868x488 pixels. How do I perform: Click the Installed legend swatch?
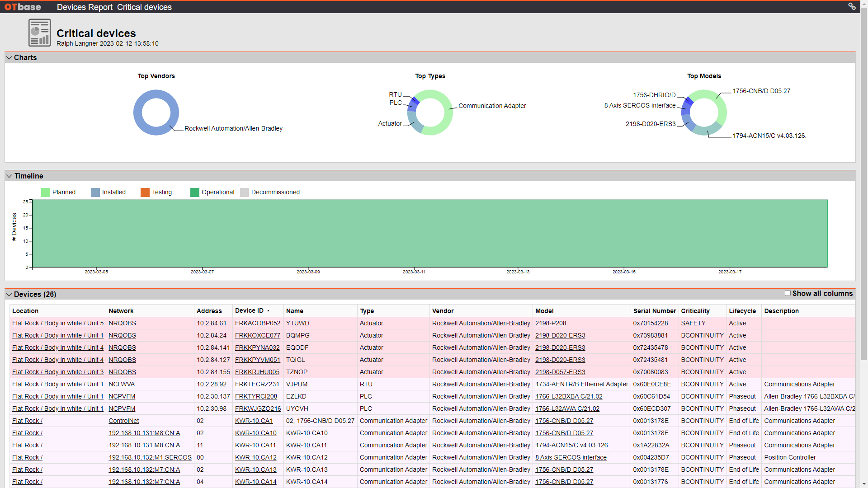pos(95,192)
